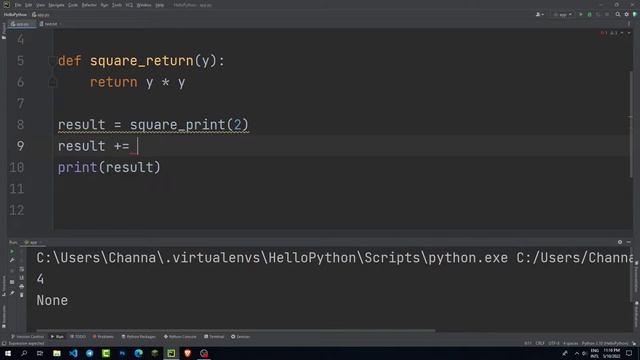Screen dimensions: 640x360
Task: Click the pin tab icon in Run panel
Action: coord(12,293)
